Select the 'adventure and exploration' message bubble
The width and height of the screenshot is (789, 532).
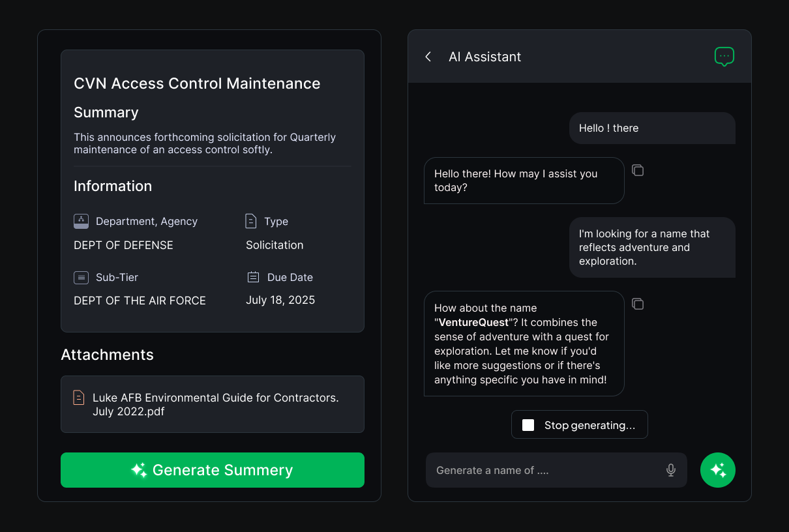(652, 247)
